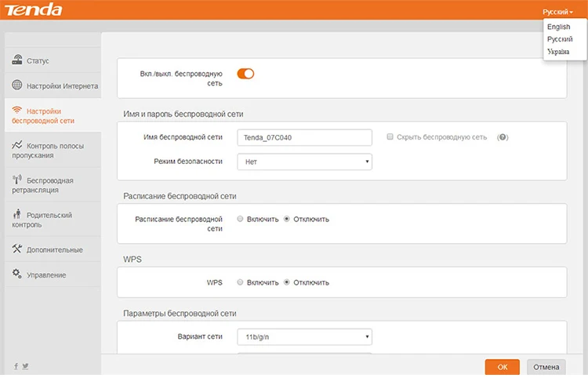Screen dimensions: 588x378
Task: Choose Русский in language menu list
Action: (x=560, y=39)
